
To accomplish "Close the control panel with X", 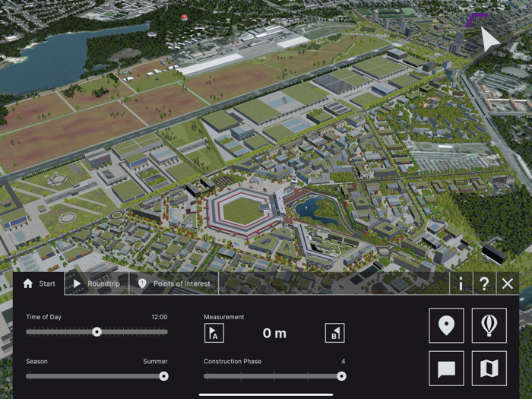I will coord(508,283).
